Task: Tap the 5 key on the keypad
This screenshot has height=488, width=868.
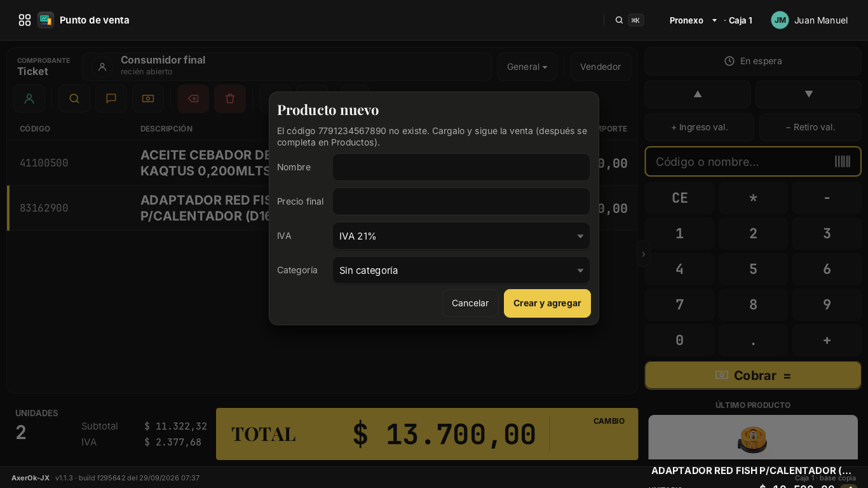Action: click(x=753, y=269)
